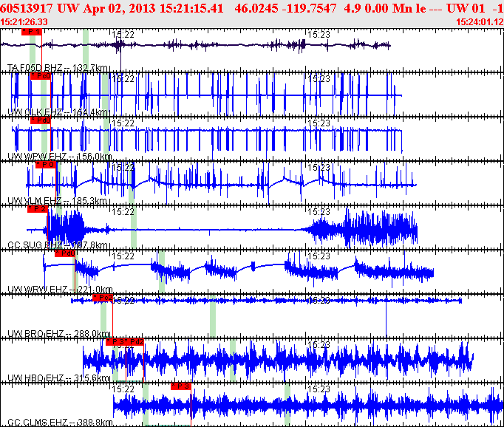Click the P 3 pick flag on UW HBO
The height and width of the screenshot is (427, 504).
(116, 342)
